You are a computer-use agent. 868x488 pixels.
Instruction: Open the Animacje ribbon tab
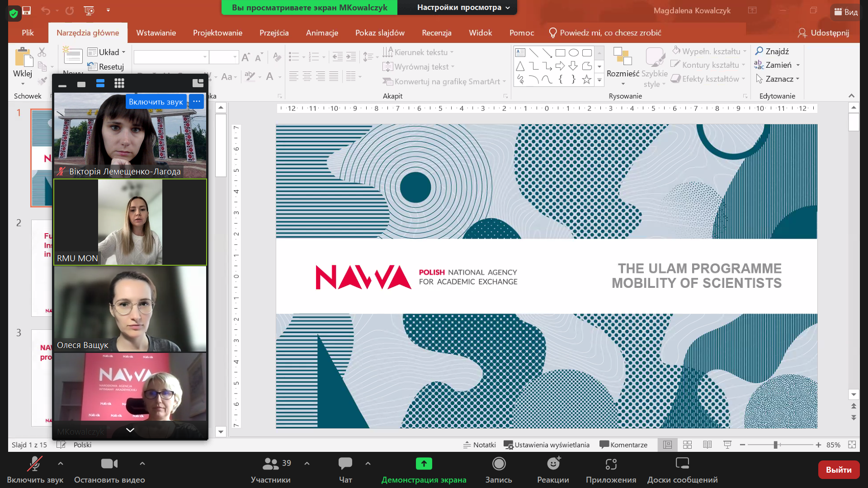[322, 33]
